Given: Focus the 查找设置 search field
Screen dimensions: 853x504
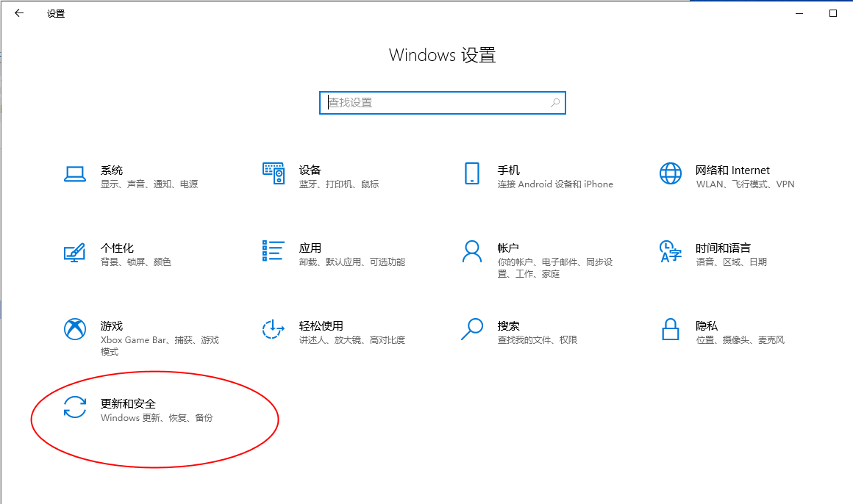Looking at the screenshot, I should coord(442,103).
